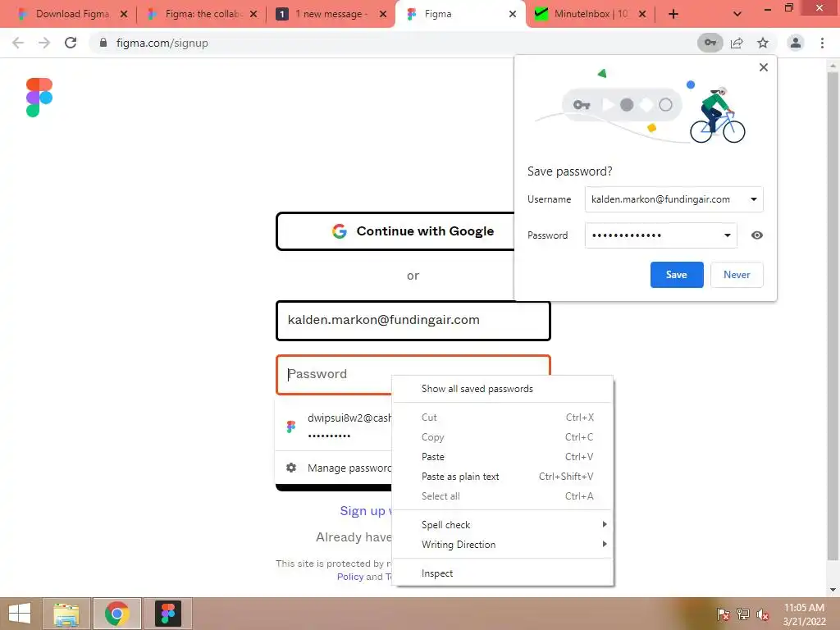Screen dimensions: 840x630
Task: Toggle password visibility with the eye icon
Action: [x=756, y=235]
